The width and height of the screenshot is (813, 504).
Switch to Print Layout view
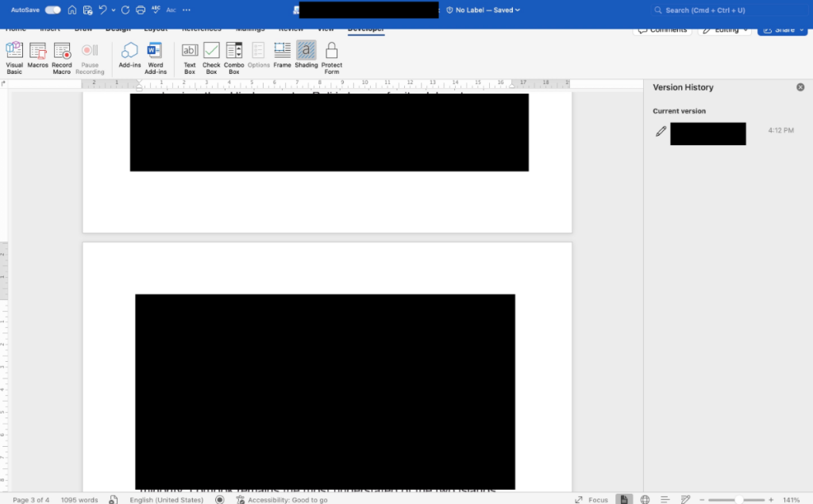624,499
